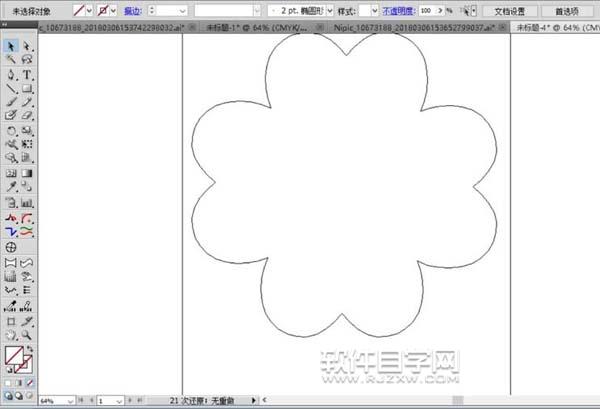
Task: Open the '2 pt. 椭圆形' brush dropdown
Action: click(329, 11)
